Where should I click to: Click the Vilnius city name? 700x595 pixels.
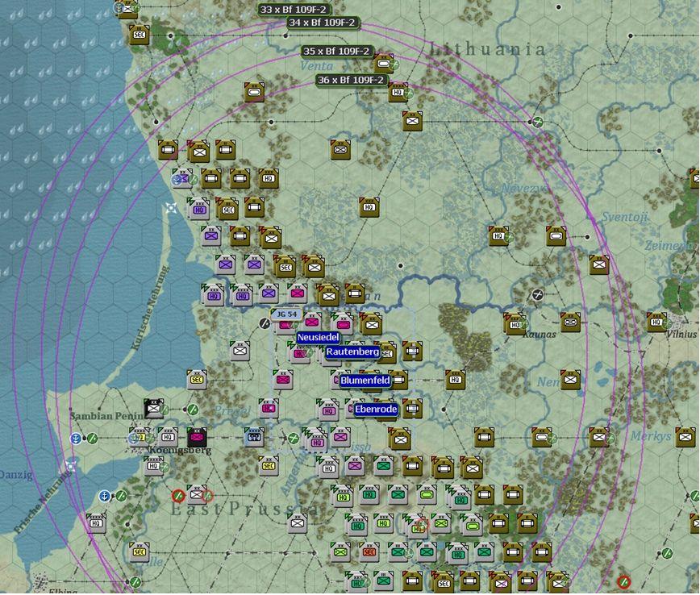pos(681,334)
